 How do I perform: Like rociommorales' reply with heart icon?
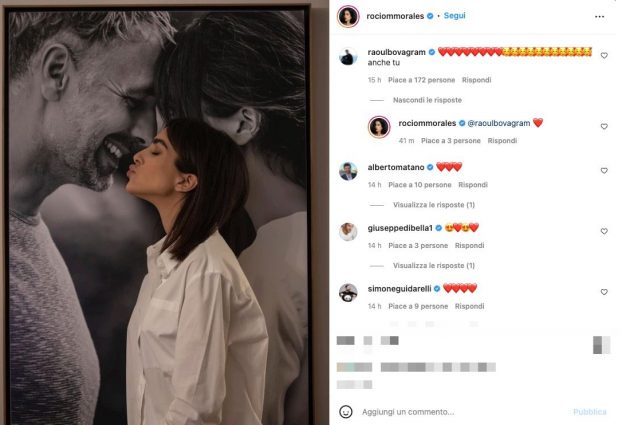(x=604, y=126)
